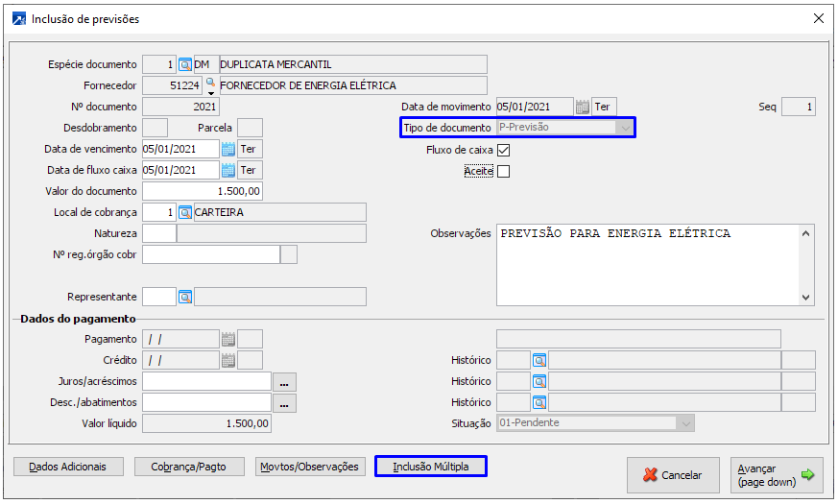Click the Espécie documento code field
Screen dimensions: 838x504
[159, 64]
